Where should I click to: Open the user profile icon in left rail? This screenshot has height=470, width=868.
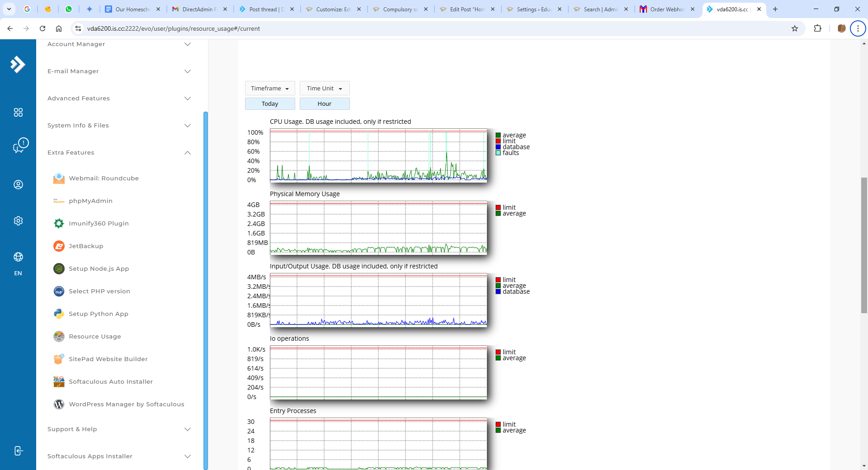tap(18, 185)
